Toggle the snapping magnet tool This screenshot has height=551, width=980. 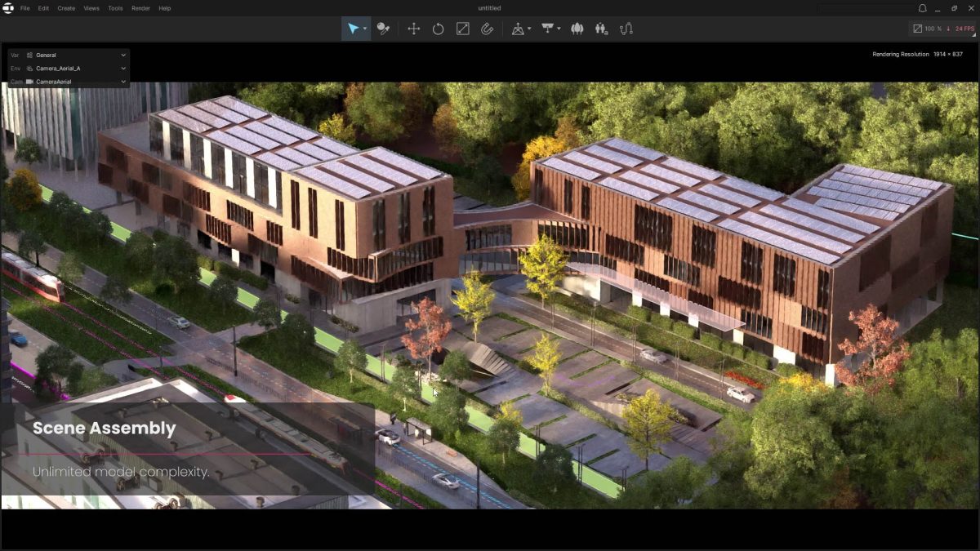tap(488, 29)
